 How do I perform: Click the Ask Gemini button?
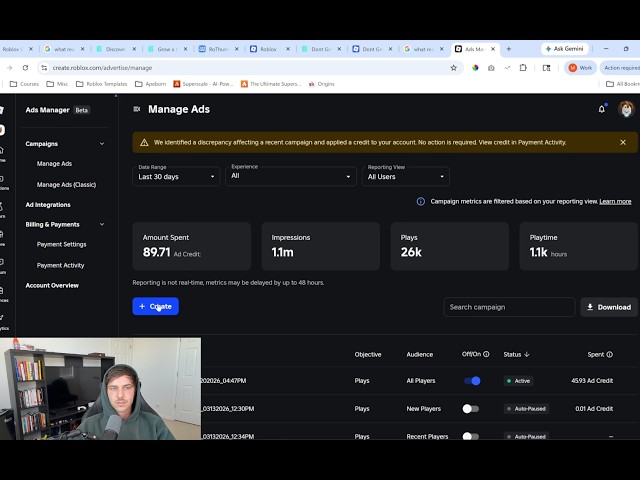point(564,49)
